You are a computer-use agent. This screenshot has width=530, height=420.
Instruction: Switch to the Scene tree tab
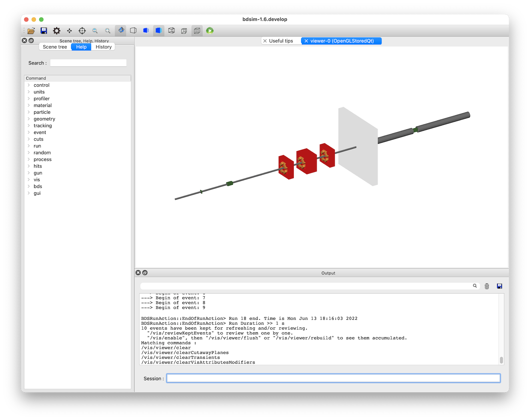(55, 47)
